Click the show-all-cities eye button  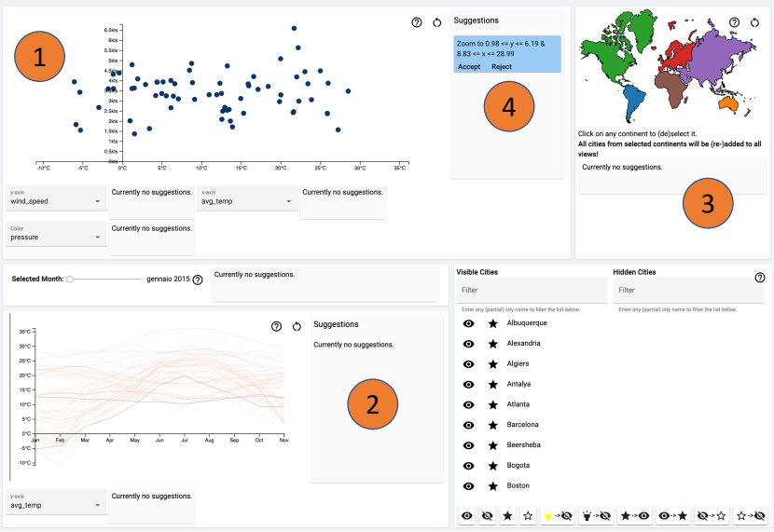pos(468,514)
